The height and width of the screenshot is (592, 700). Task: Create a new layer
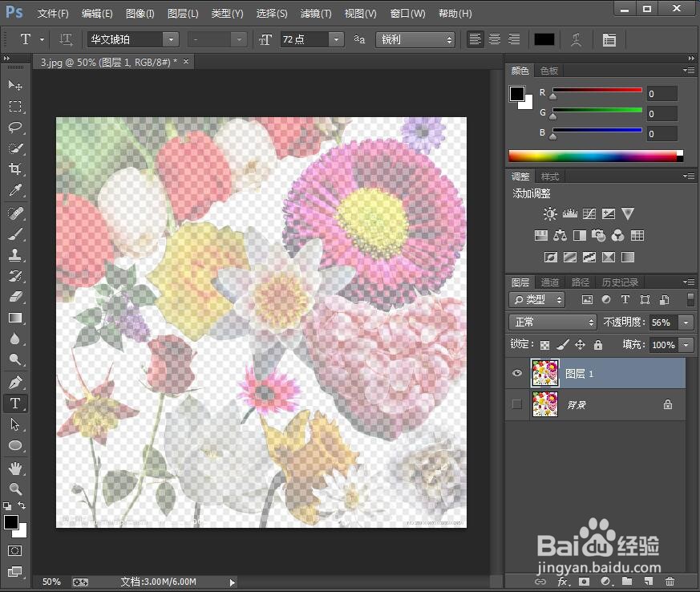648,582
